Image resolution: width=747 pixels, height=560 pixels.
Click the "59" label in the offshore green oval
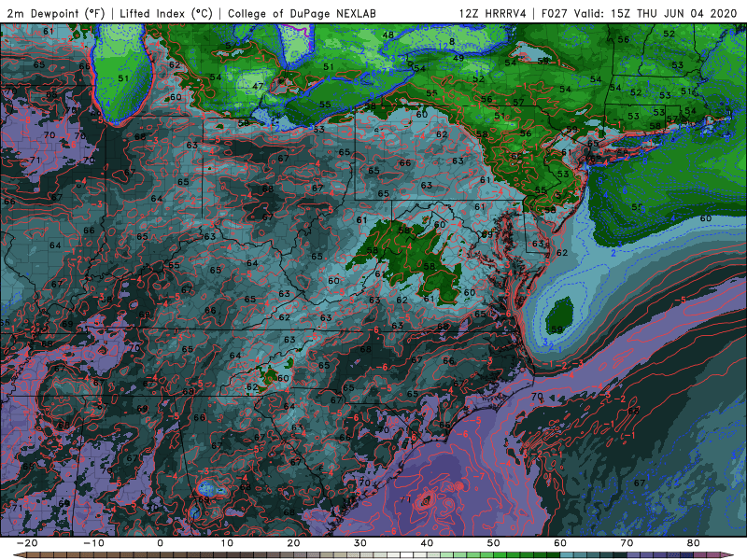tap(557, 329)
